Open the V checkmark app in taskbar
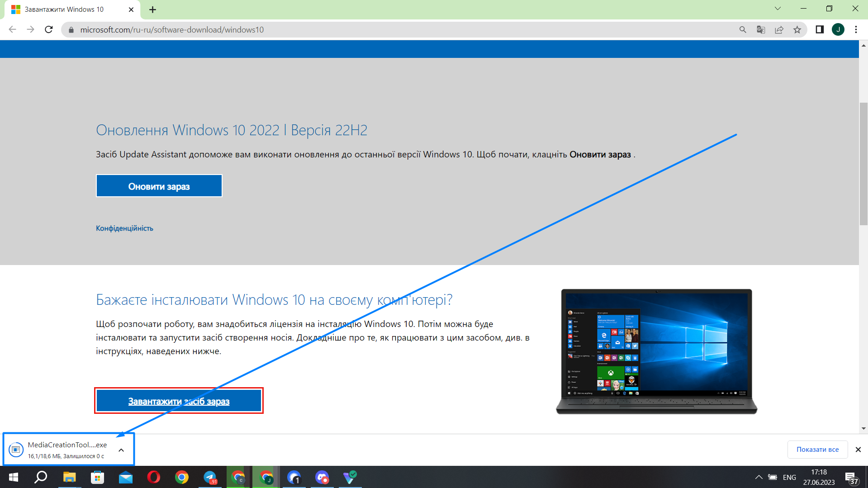 click(x=350, y=477)
